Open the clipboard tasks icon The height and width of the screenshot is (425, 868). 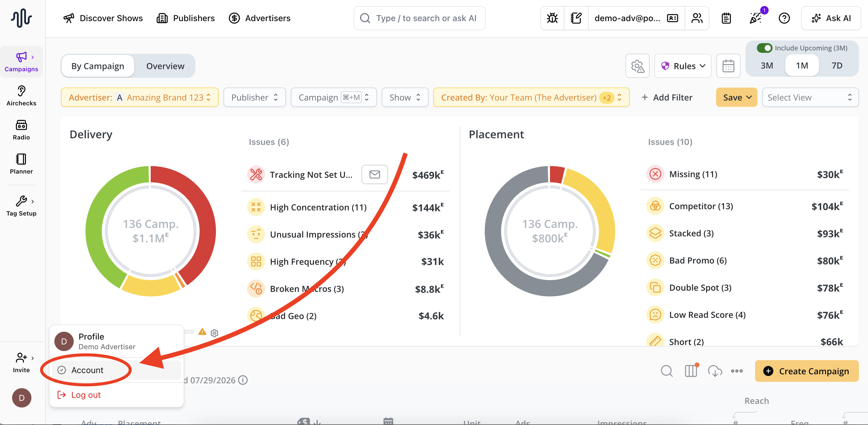726,18
